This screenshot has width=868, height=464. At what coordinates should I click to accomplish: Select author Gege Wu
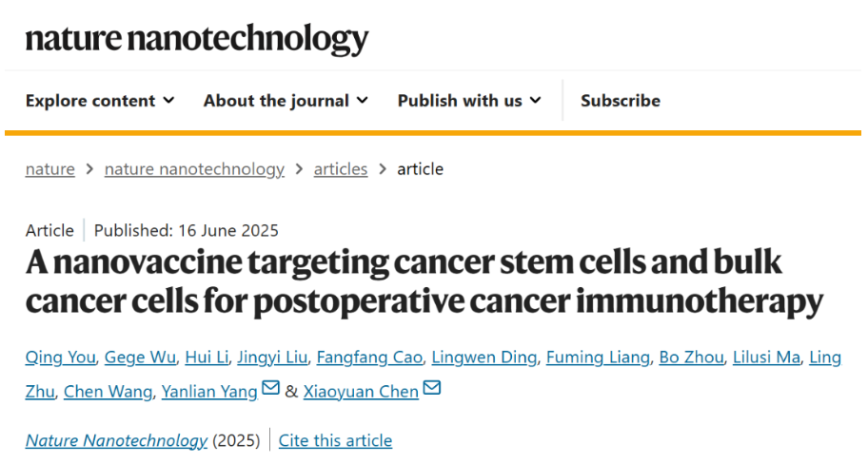tap(140, 358)
